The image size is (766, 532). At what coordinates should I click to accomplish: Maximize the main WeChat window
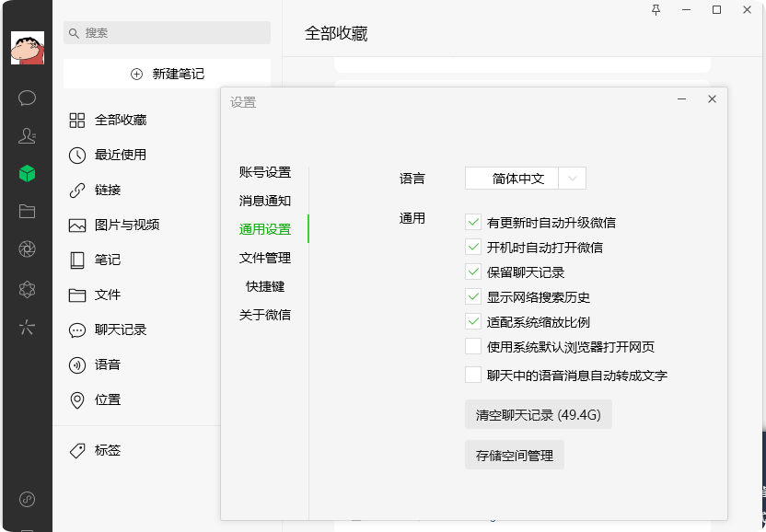pos(716,10)
